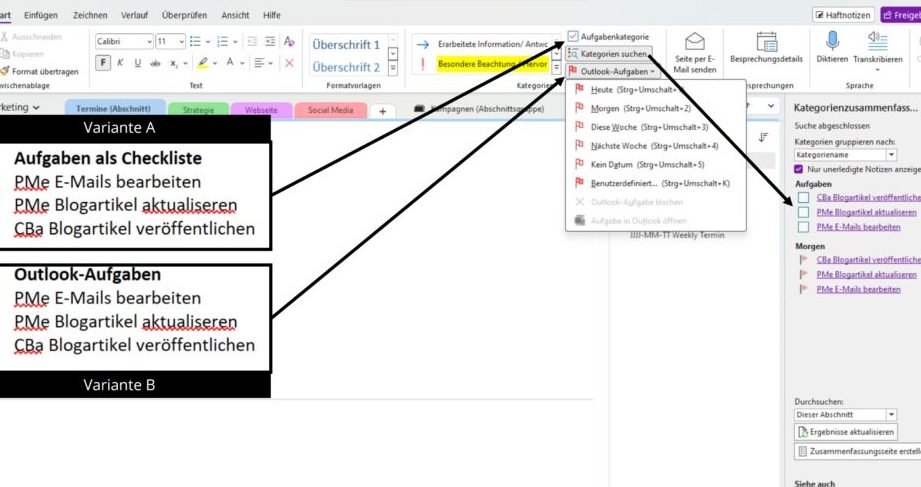Insert a numbered list
This screenshot has width=921, height=487.
(223, 41)
